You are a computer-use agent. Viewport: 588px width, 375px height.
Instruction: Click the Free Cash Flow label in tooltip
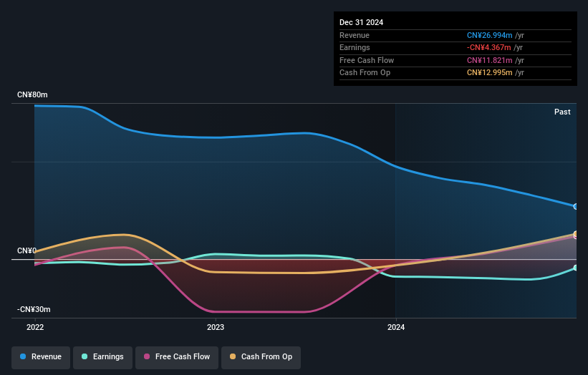click(x=367, y=60)
